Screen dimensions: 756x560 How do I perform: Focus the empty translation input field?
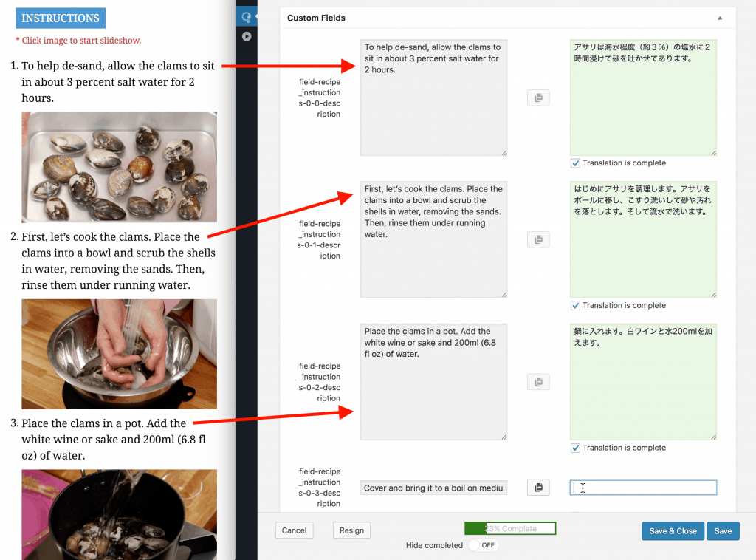coord(643,488)
